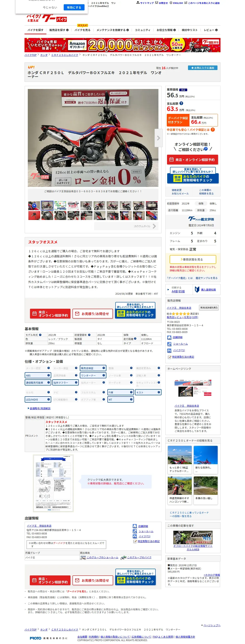Open バイクを探す nav tab

[35, 30]
